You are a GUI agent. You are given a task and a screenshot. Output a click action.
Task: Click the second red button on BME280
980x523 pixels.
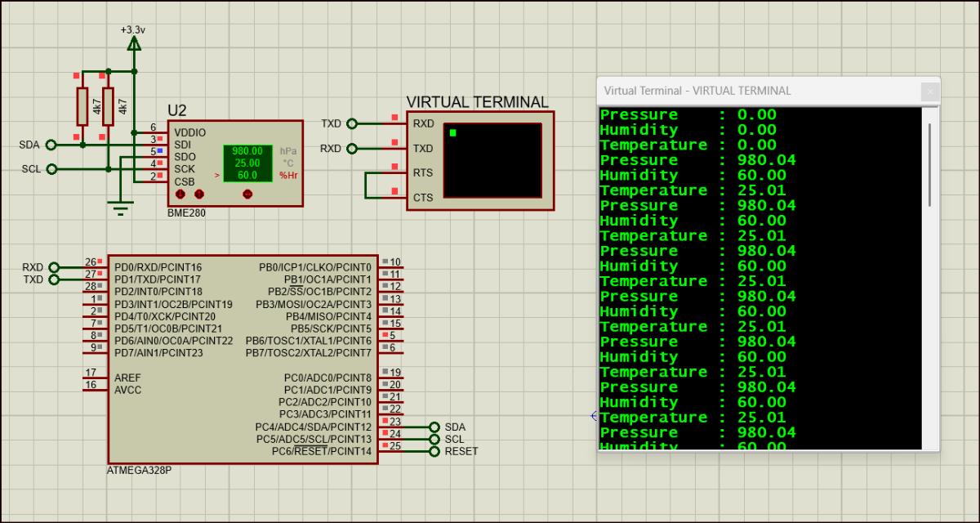tap(199, 194)
